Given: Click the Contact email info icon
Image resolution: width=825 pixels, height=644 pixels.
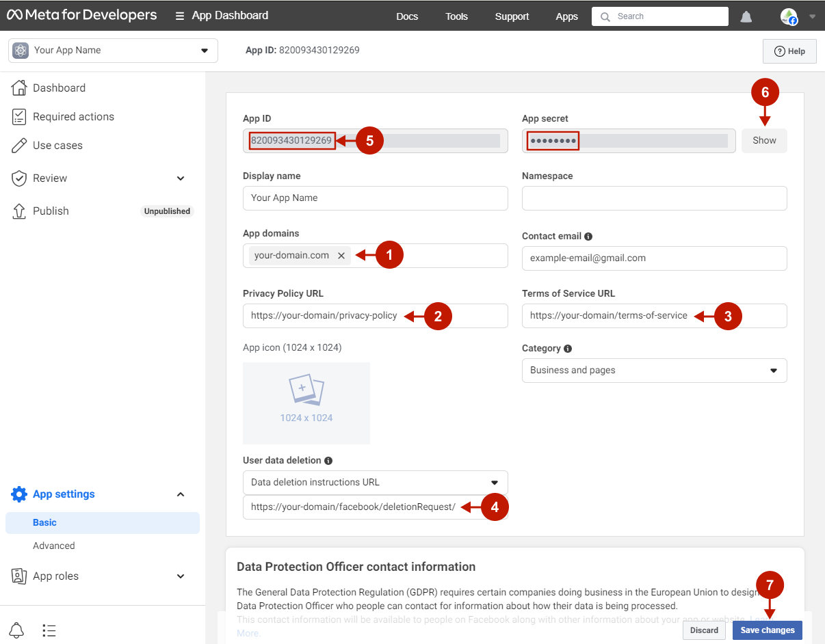Looking at the screenshot, I should [x=588, y=237].
